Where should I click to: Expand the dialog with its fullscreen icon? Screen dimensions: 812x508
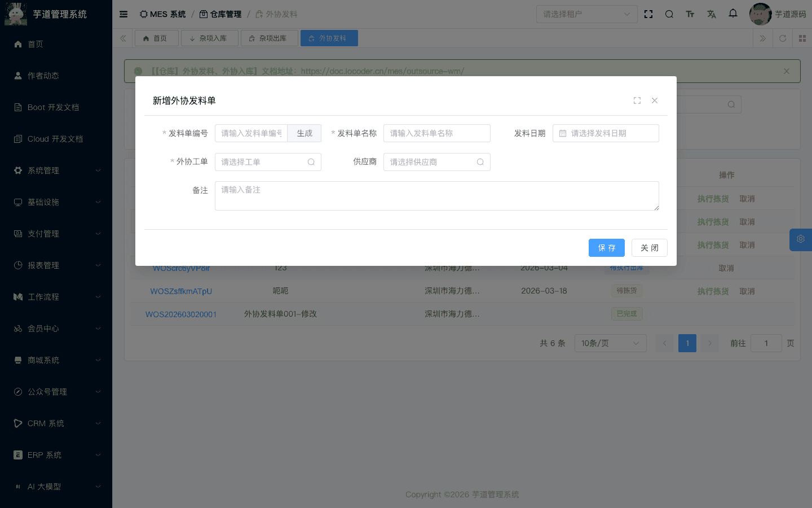click(637, 100)
